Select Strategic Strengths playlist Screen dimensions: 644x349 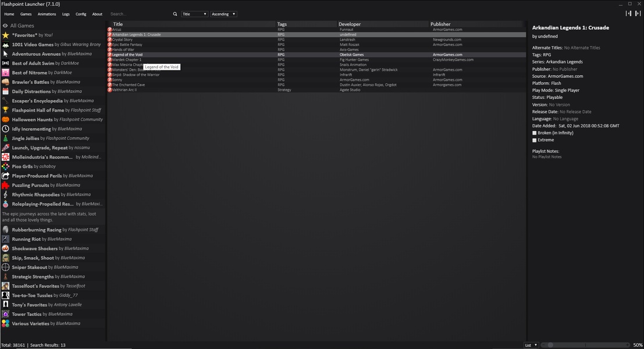(x=53, y=277)
